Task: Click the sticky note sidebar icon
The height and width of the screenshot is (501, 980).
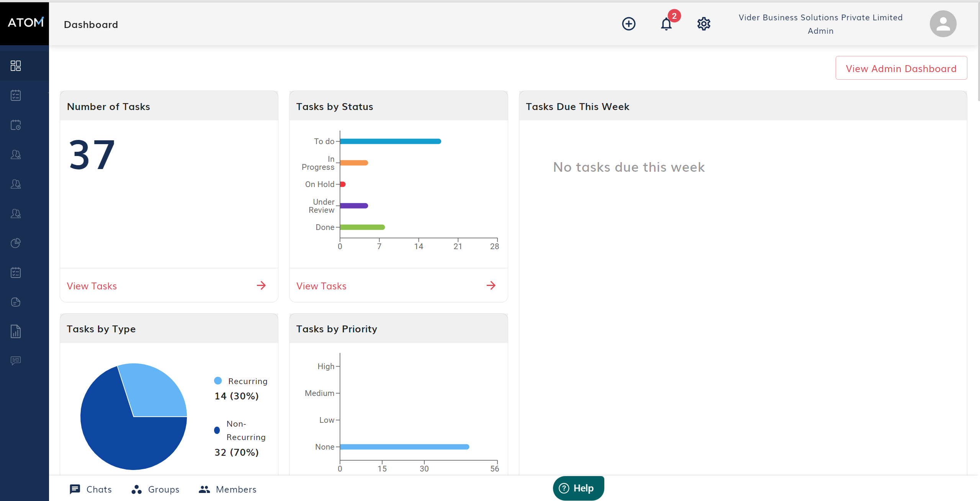Action: click(x=16, y=302)
